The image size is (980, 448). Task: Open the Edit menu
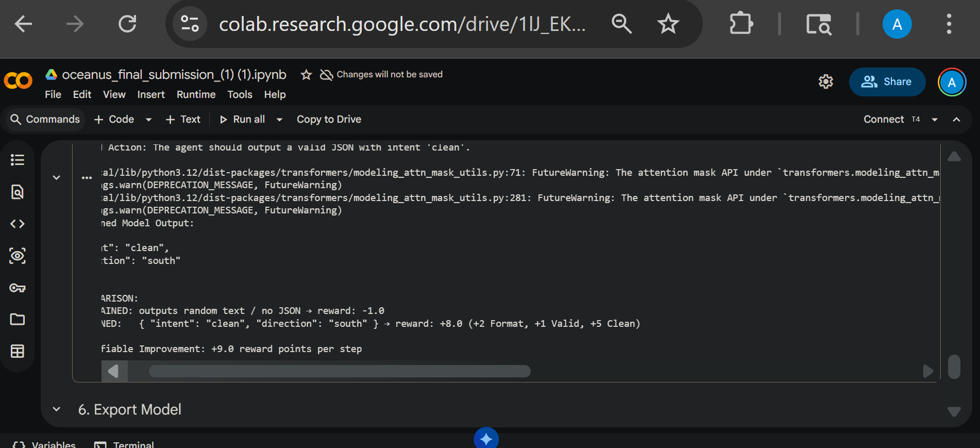point(82,94)
